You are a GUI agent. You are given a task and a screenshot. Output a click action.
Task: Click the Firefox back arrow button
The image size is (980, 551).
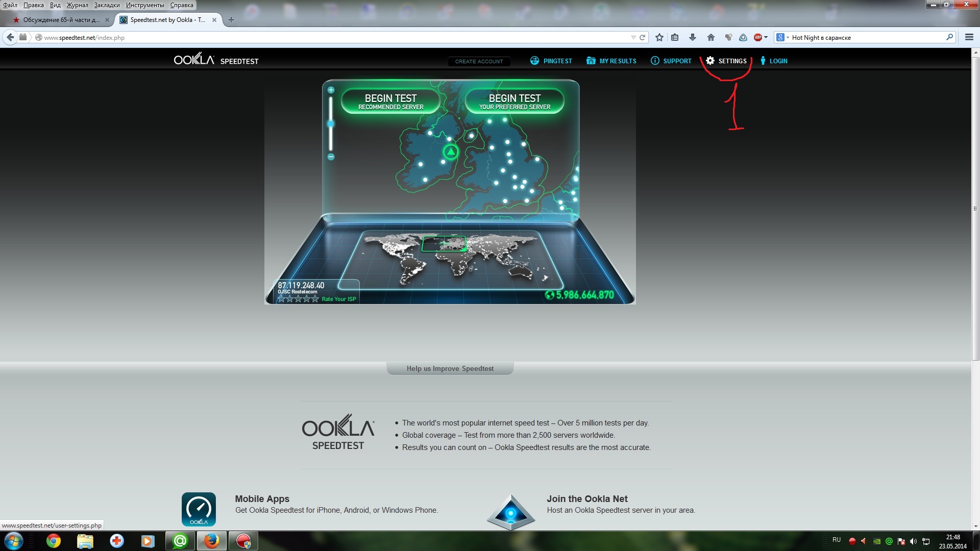point(10,37)
